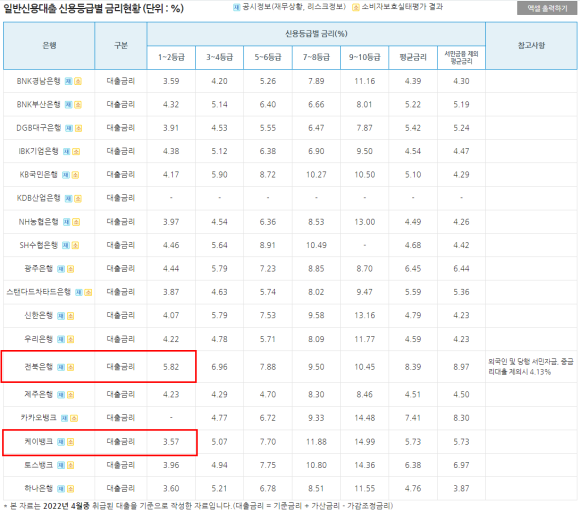Click 케이뱅크 1~2등급 rate 3.57

[171, 442]
